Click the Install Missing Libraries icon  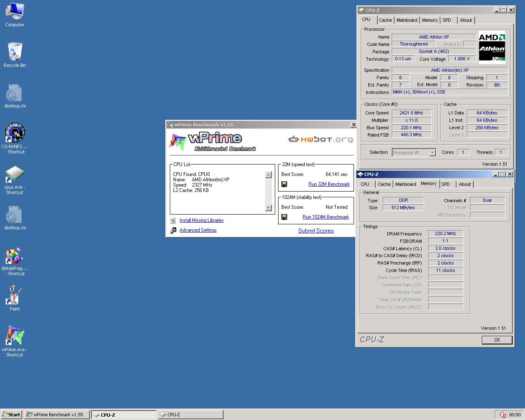pos(173,220)
